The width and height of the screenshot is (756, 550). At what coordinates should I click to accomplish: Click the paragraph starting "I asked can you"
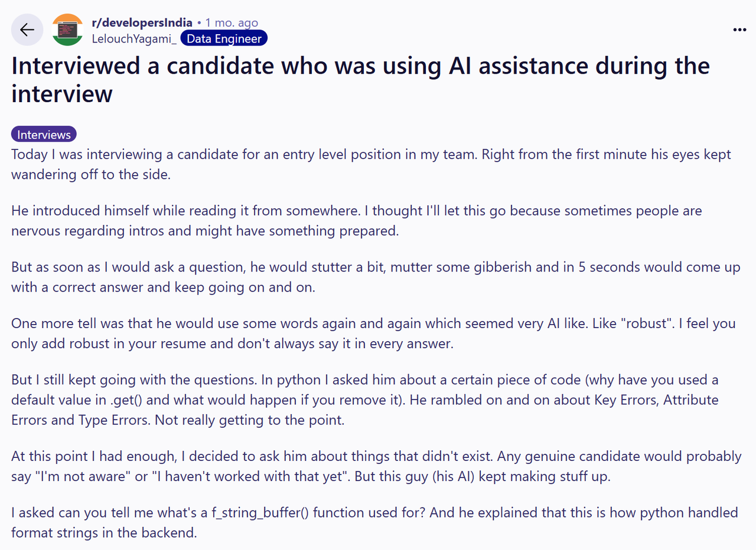click(x=374, y=522)
